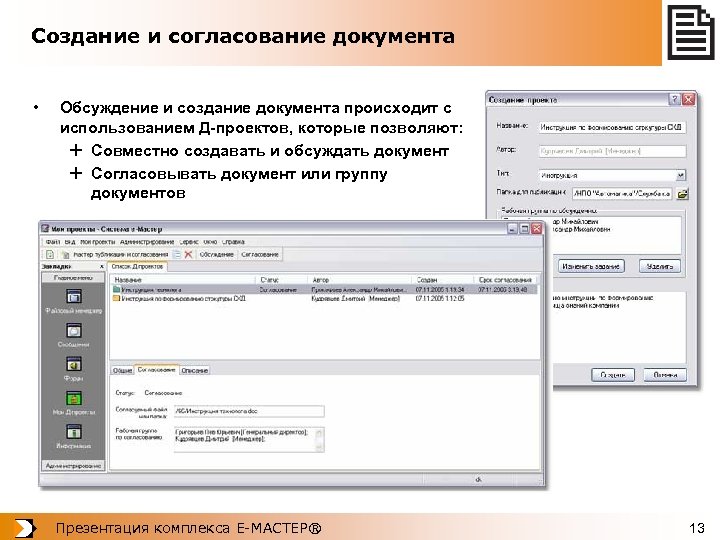Screen dimensions: 720x540
Task: Open the Вид menu
Action: [70, 242]
